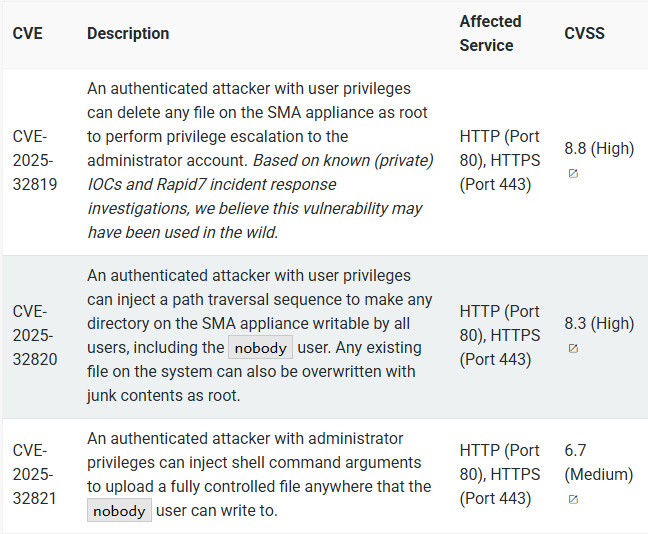Click Affected Service cell for CVE-2025-32820

pyautogui.click(x=500, y=336)
